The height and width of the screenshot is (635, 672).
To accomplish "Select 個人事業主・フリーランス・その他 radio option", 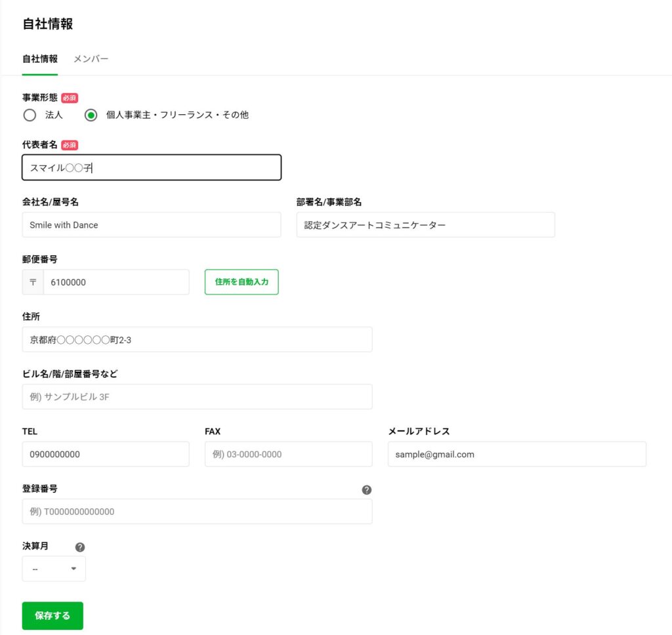I will tap(91, 115).
